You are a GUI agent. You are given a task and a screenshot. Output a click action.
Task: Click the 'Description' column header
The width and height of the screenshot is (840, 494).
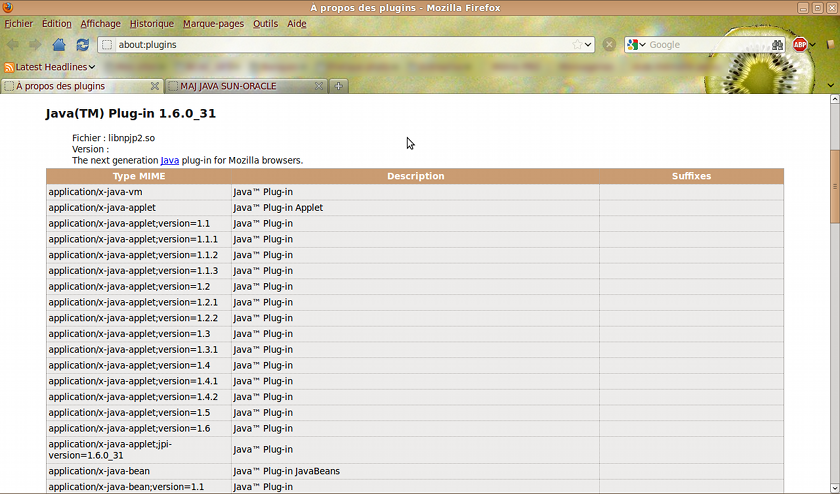pyautogui.click(x=416, y=176)
